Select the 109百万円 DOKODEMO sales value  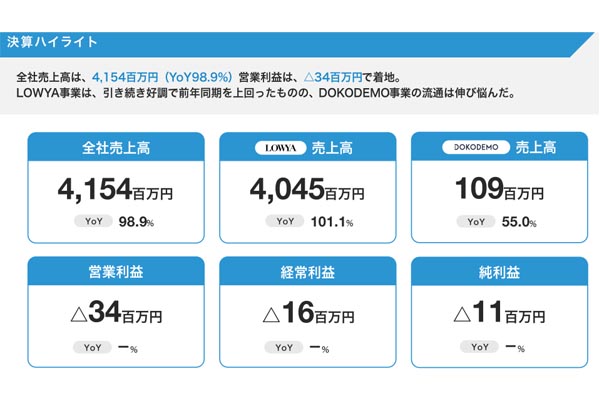click(x=496, y=189)
